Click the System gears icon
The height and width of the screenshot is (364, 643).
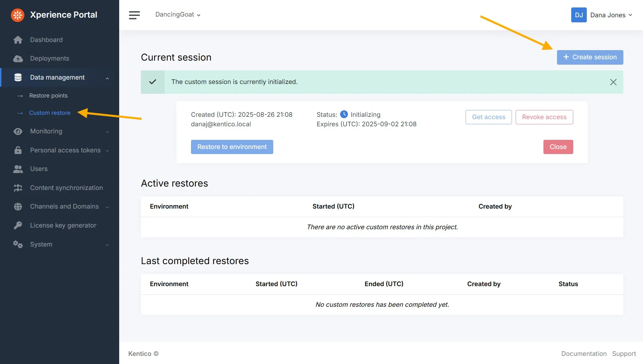coord(18,244)
